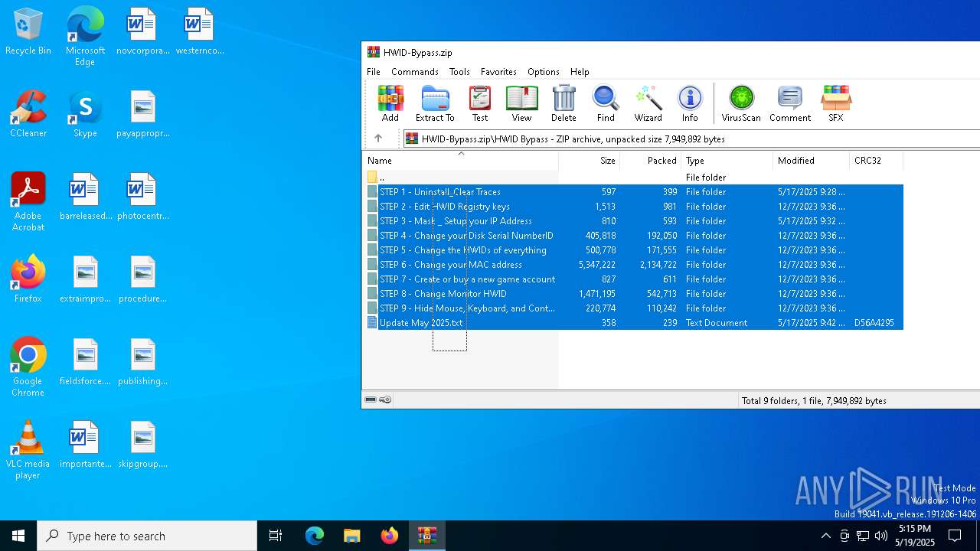Show archive Info
The width and height of the screenshot is (980, 551).
pyautogui.click(x=690, y=103)
